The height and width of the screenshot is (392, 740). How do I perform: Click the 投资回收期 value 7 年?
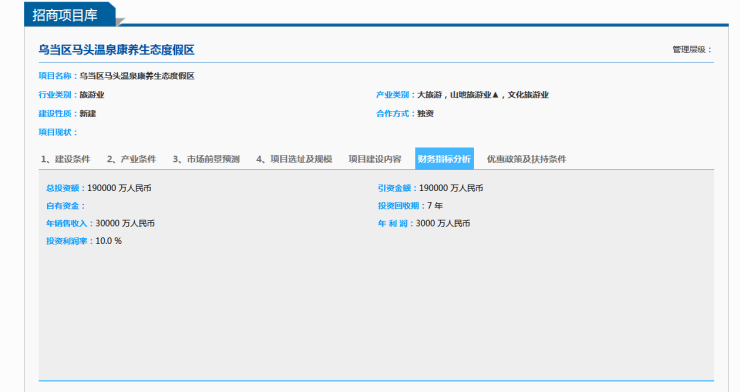coord(435,206)
